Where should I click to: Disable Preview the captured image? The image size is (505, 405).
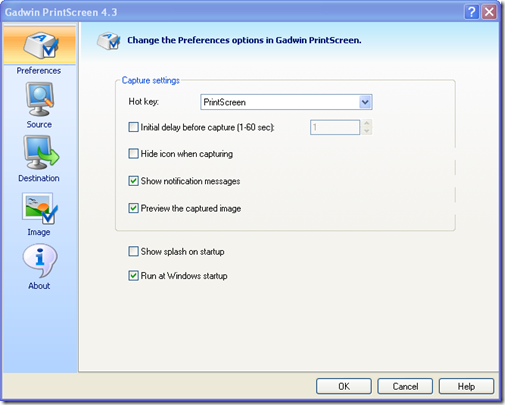tap(133, 208)
